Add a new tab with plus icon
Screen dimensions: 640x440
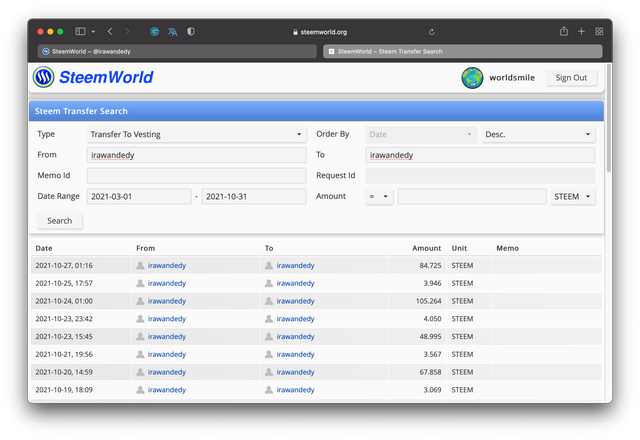coord(581,31)
